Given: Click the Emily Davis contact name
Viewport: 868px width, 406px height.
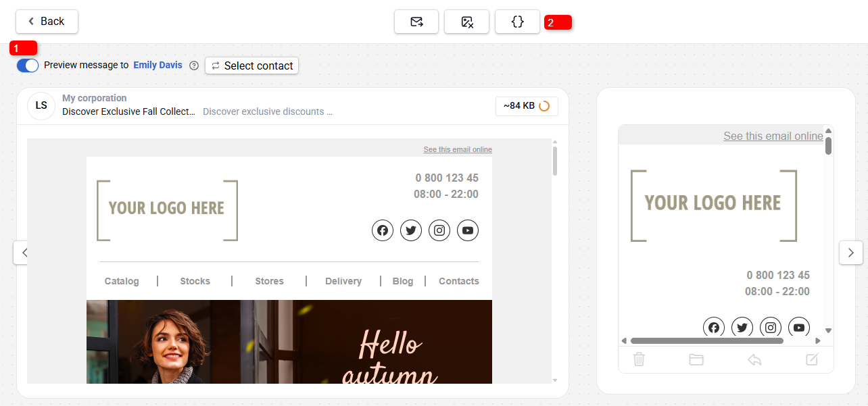Looking at the screenshot, I should pos(158,66).
